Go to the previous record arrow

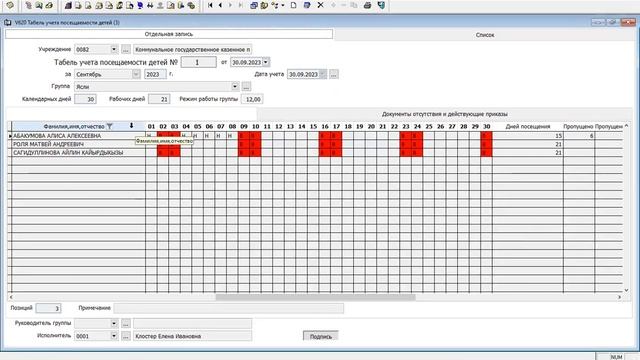coord(220,5)
